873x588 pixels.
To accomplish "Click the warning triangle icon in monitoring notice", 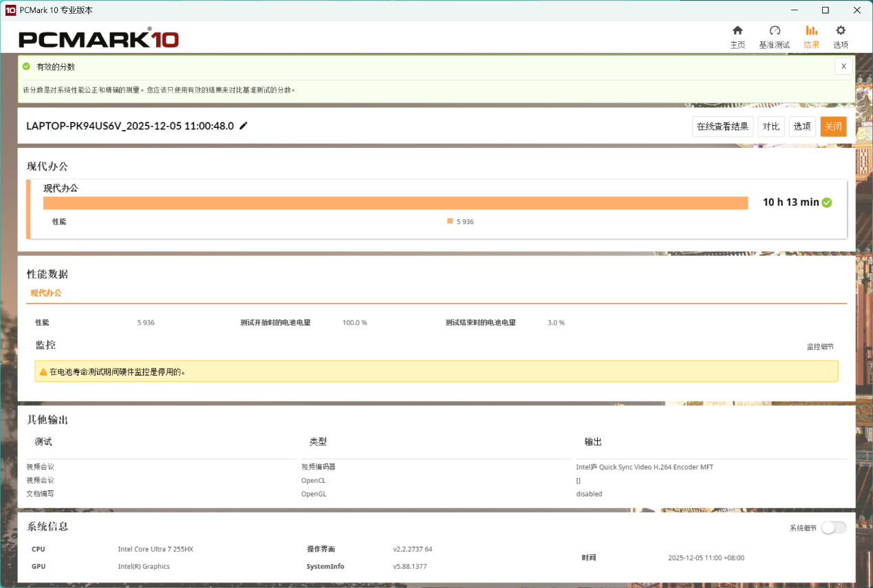I will (43, 372).
